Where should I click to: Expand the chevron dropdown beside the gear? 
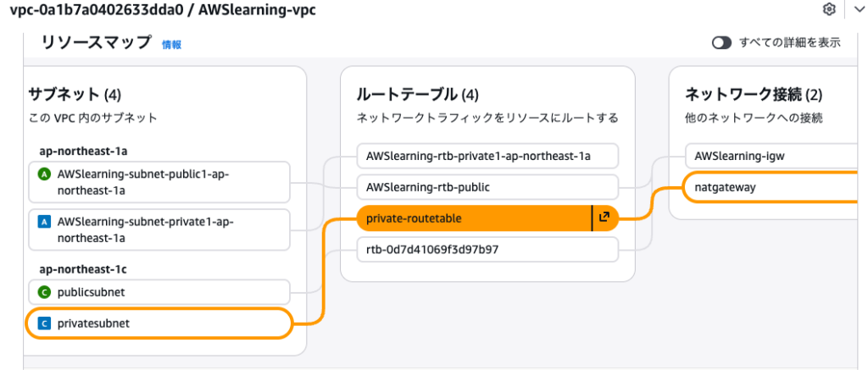point(857,8)
